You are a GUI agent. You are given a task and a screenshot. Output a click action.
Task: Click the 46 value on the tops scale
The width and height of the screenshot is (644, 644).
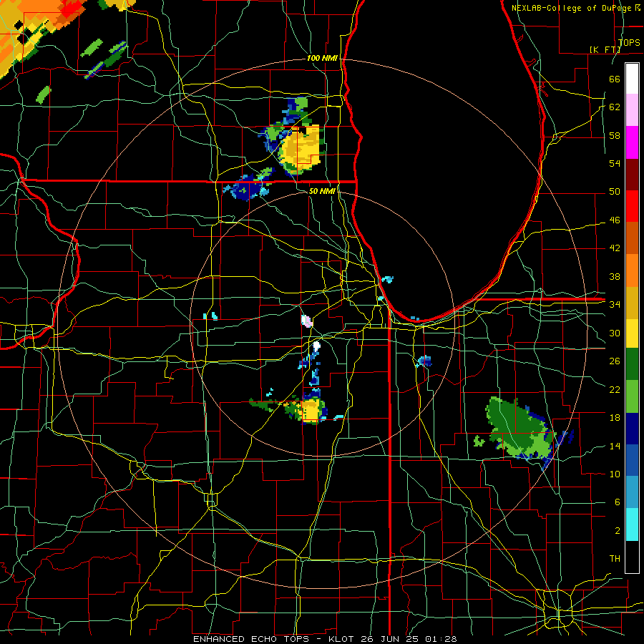pos(615,220)
